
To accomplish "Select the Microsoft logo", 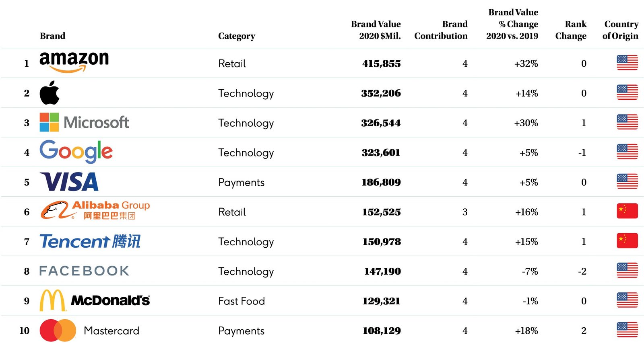I will pyautogui.click(x=84, y=122).
